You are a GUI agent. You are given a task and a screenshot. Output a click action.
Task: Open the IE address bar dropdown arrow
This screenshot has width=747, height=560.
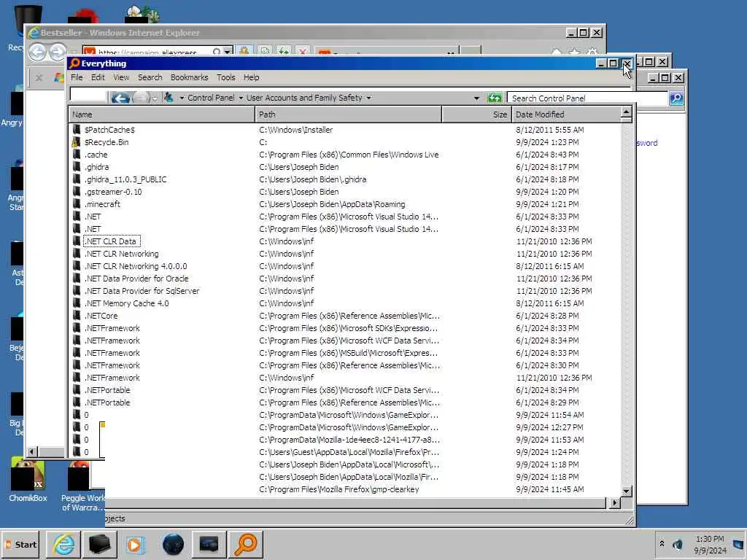pyautogui.click(x=228, y=51)
